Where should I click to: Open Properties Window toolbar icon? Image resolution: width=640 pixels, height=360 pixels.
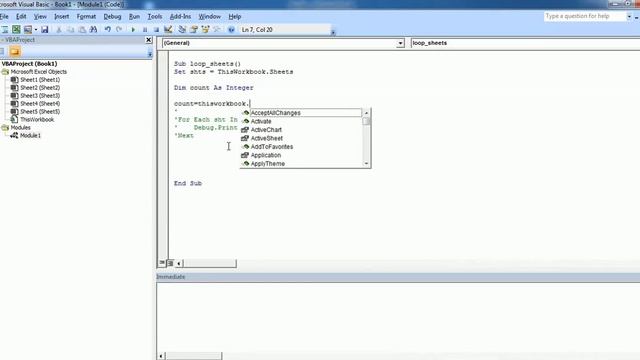194,29
